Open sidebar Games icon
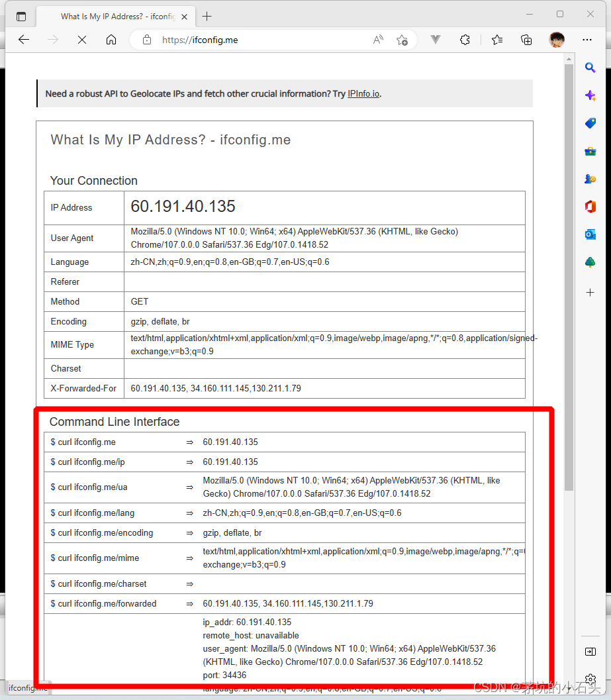This screenshot has width=611, height=700. [x=590, y=179]
